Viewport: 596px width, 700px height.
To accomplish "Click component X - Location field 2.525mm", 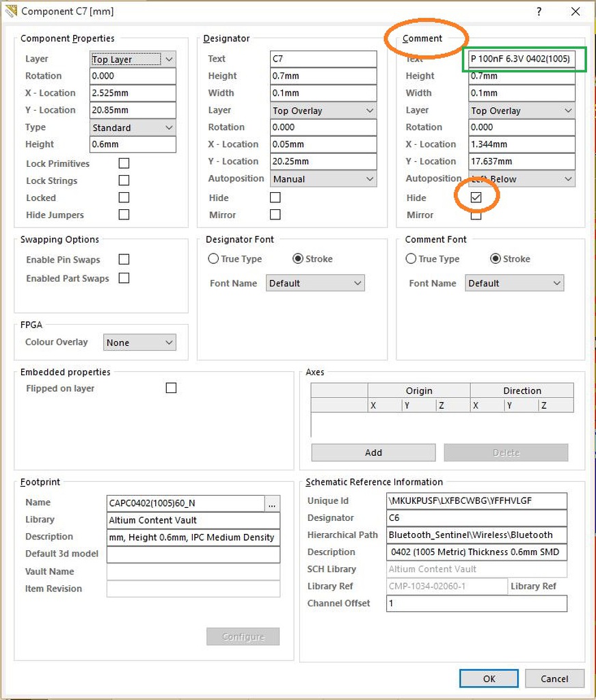I will point(133,93).
